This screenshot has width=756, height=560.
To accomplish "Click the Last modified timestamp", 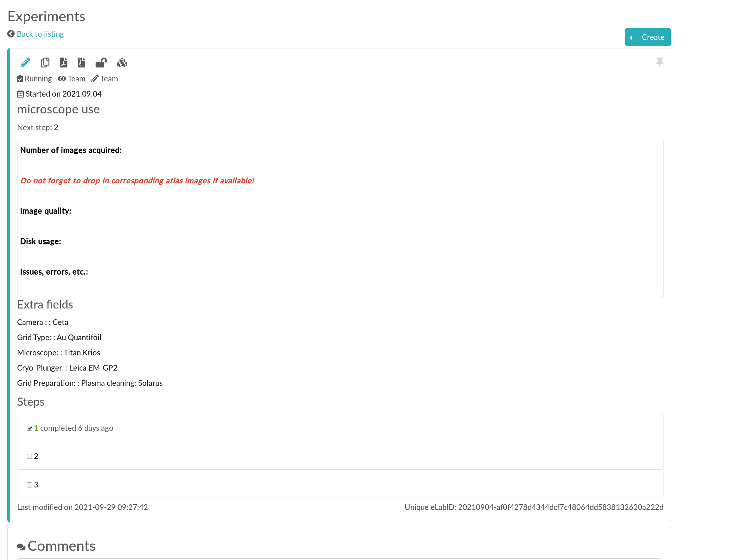I will (x=82, y=507).
